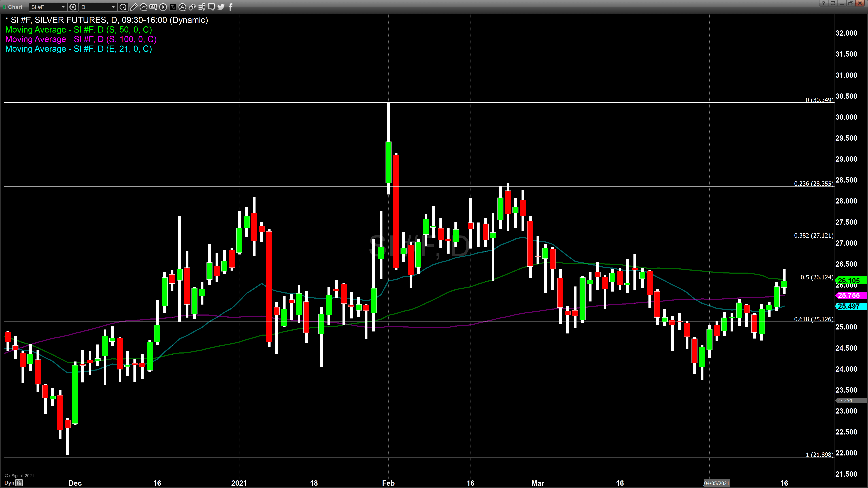Start bar replay with play icon
This screenshot has height=488, width=868.
pyautogui.click(x=163, y=7)
